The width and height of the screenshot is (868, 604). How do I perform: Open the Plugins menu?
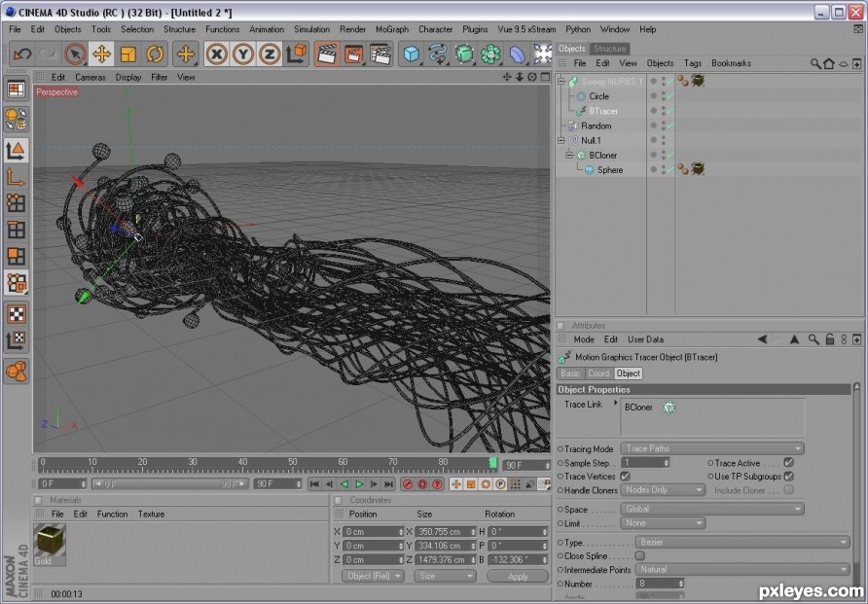475,29
